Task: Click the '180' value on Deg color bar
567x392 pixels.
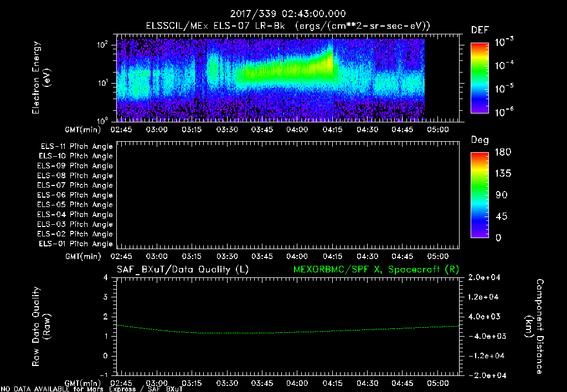Action: pyautogui.click(x=503, y=152)
